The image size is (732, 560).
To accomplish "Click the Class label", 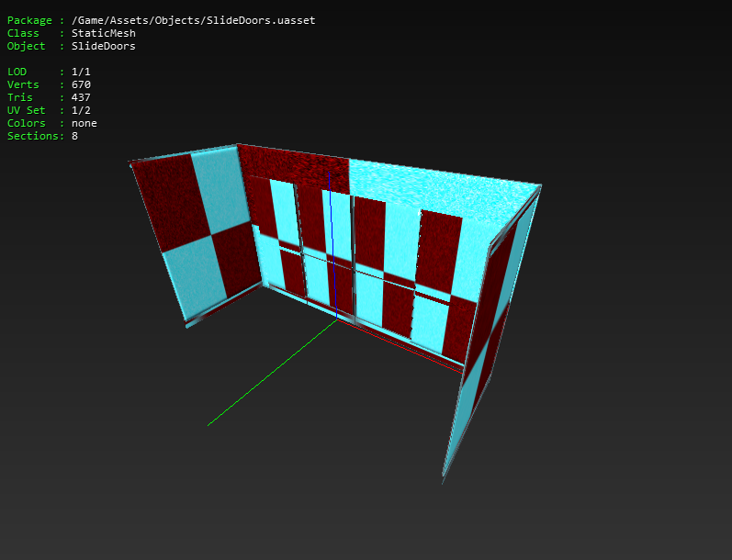I will coord(23,33).
